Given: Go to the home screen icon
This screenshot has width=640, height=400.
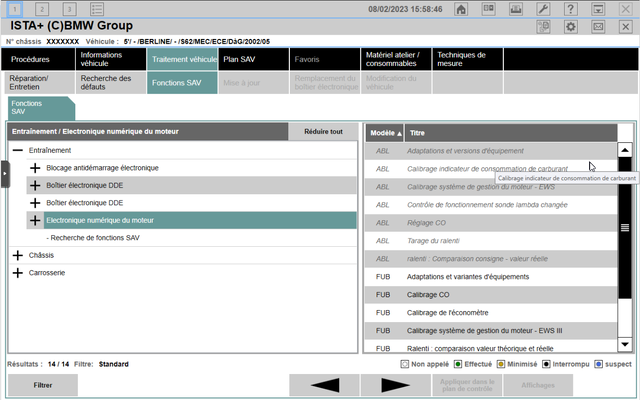Looking at the screenshot, I should [461, 9].
